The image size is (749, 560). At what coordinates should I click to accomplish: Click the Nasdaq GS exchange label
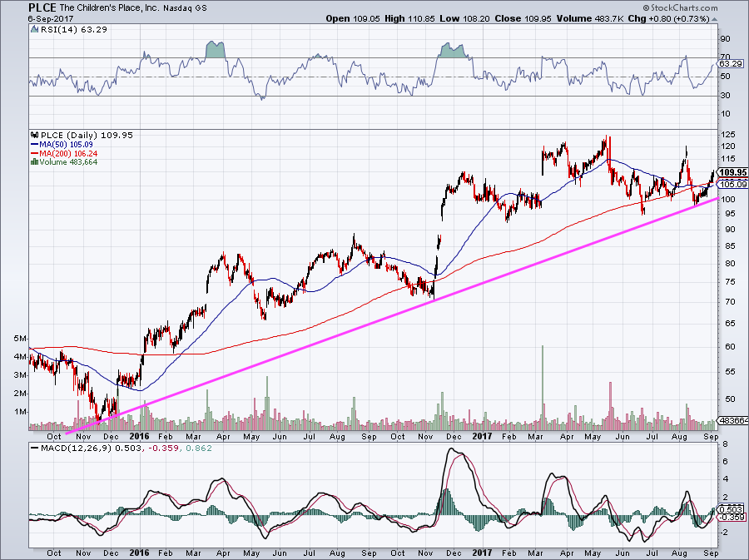click(x=185, y=8)
